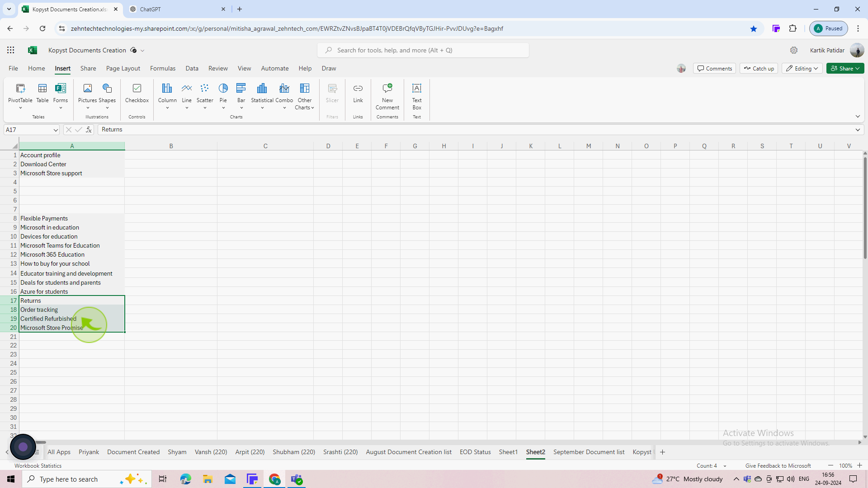The width and height of the screenshot is (868, 488).
Task: Switch to the ChatGPT browser tab
Action: click(x=177, y=9)
